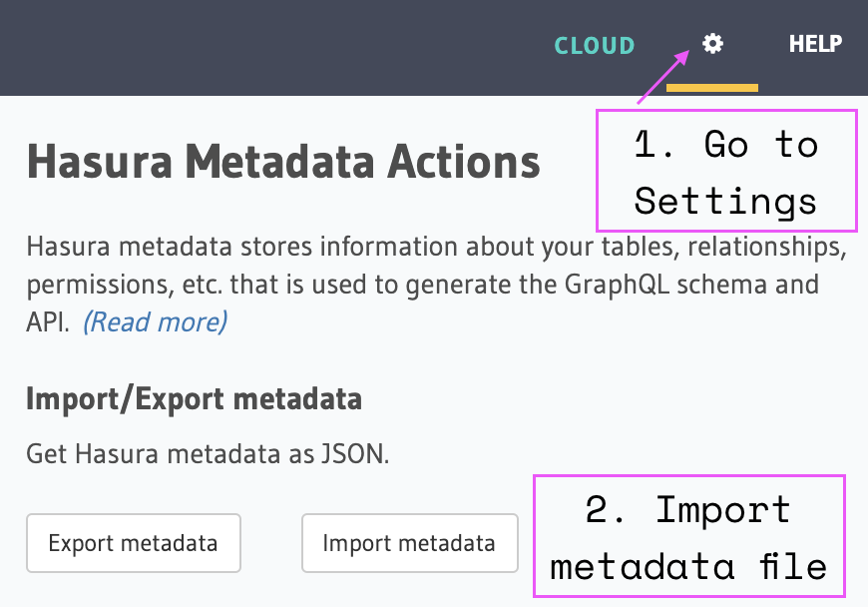The width and height of the screenshot is (868, 607).
Task: Click the '2. Import metadata file' annotation box
Action: pyautogui.click(x=688, y=536)
